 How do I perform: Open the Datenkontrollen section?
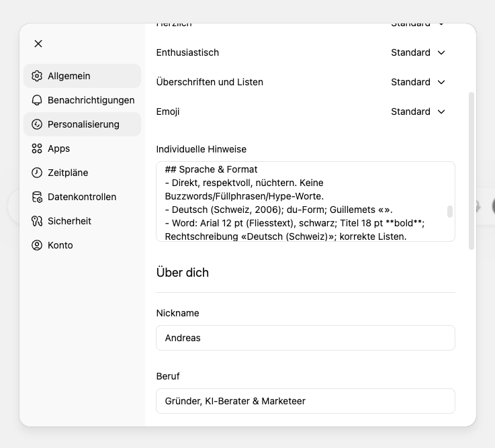coord(82,197)
